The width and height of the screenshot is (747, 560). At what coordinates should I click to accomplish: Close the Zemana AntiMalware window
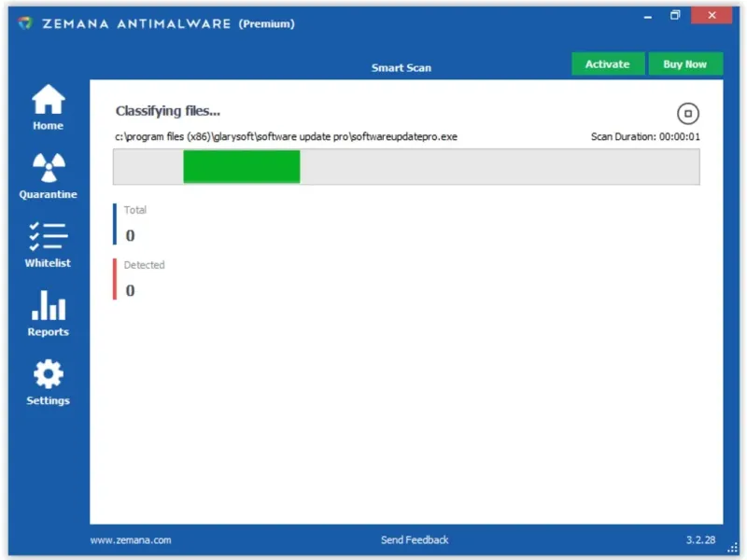click(712, 15)
